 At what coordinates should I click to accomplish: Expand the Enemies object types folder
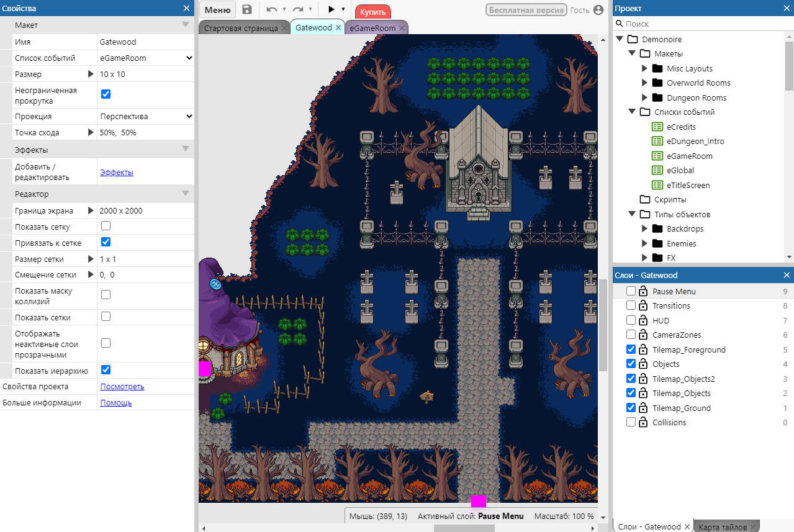tap(644, 244)
